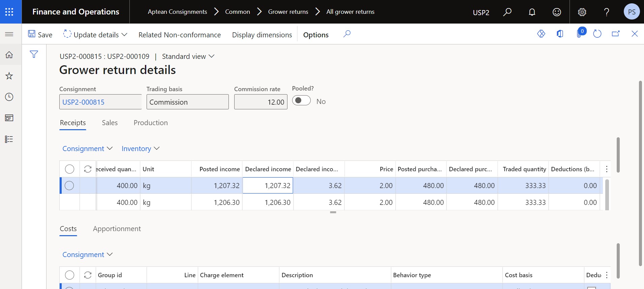Open settings gear
Image resolution: width=644 pixels, height=289 pixels.
pos(582,12)
